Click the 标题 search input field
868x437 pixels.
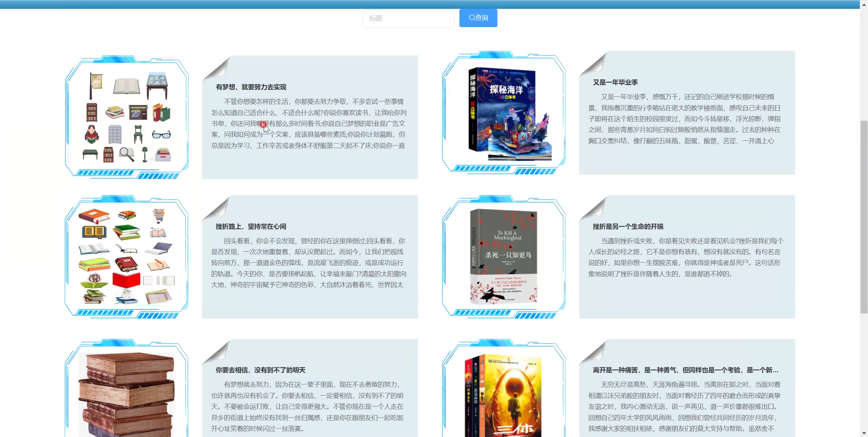coord(408,18)
